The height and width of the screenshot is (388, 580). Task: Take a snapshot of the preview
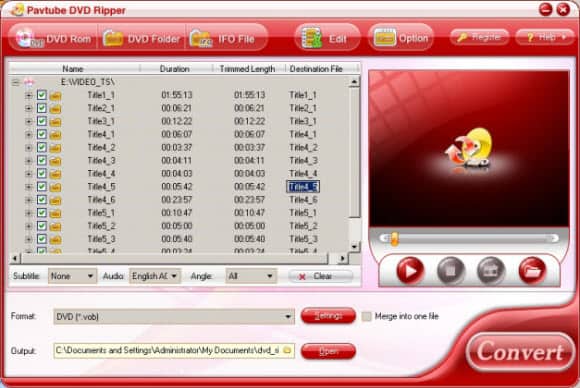491,271
